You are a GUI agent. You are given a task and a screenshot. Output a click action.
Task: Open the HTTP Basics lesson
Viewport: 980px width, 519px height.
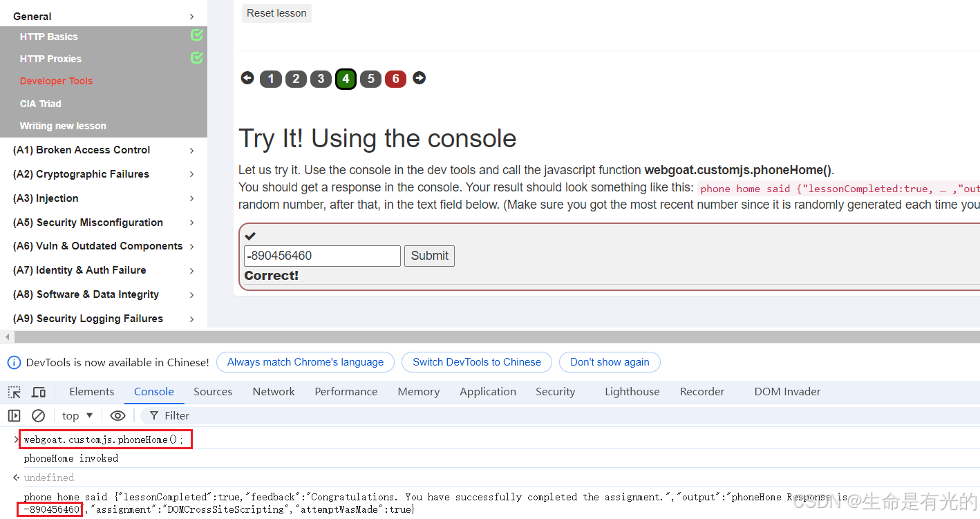tap(49, 37)
